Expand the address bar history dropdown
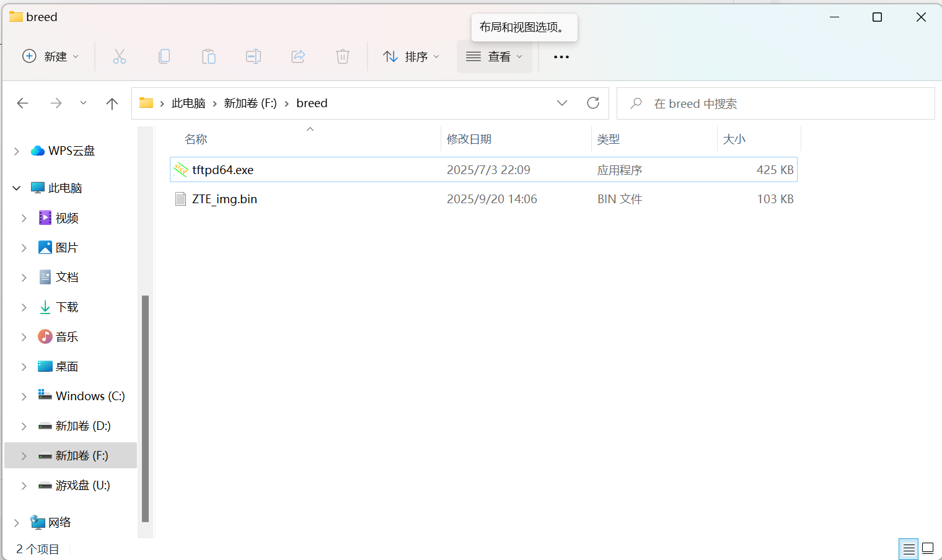Image resolution: width=942 pixels, height=560 pixels. (x=562, y=103)
